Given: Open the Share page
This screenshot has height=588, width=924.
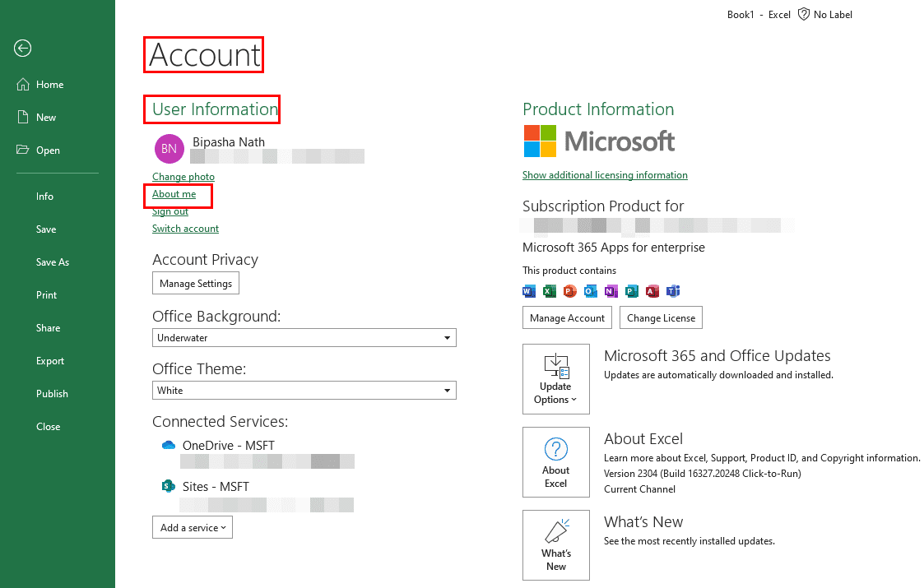Looking at the screenshot, I should pyautogui.click(x=49, y=328).
